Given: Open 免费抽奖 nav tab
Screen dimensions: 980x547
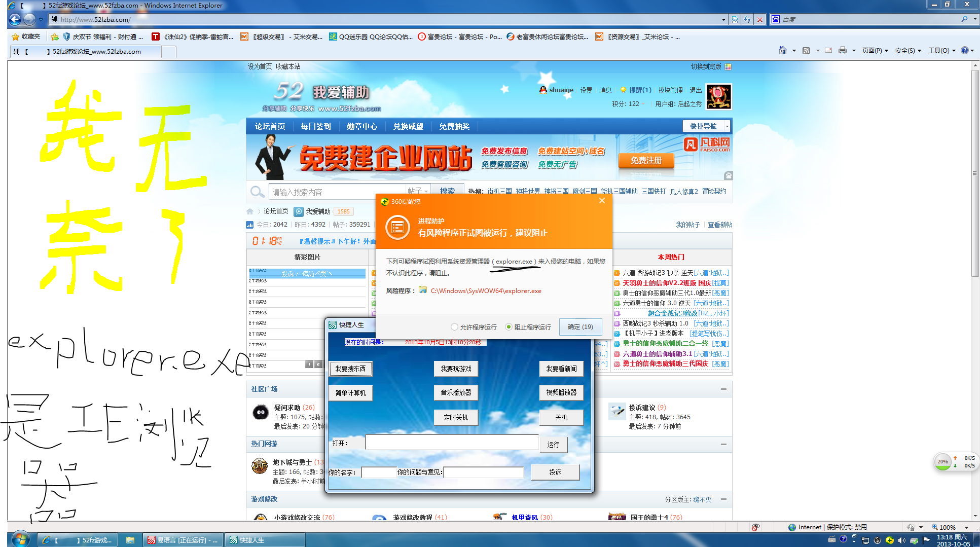Looking at the screenshot, I should pos(454,126).
